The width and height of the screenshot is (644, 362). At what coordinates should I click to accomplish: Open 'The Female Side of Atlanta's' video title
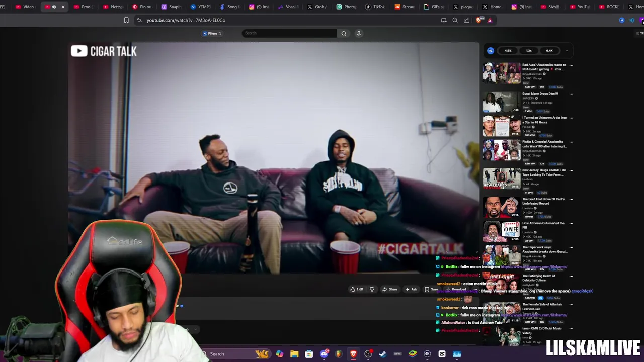pos(542,307)
